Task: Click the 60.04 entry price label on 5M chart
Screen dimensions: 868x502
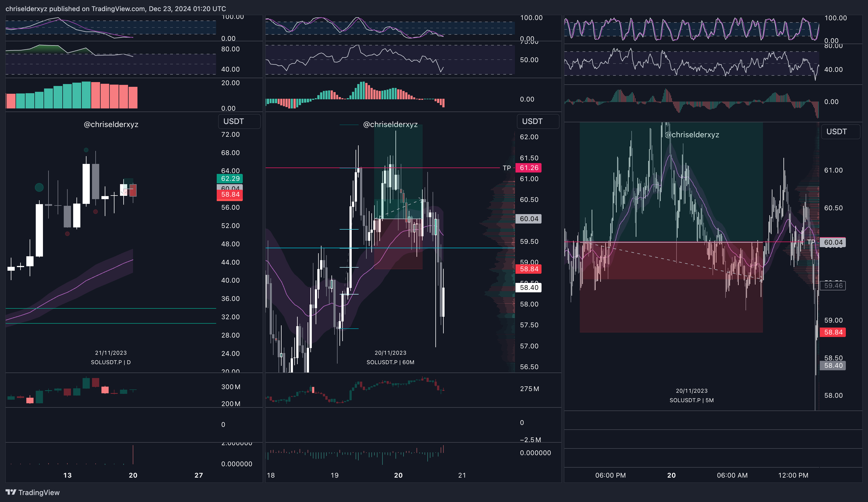Action: coord(833,242)
